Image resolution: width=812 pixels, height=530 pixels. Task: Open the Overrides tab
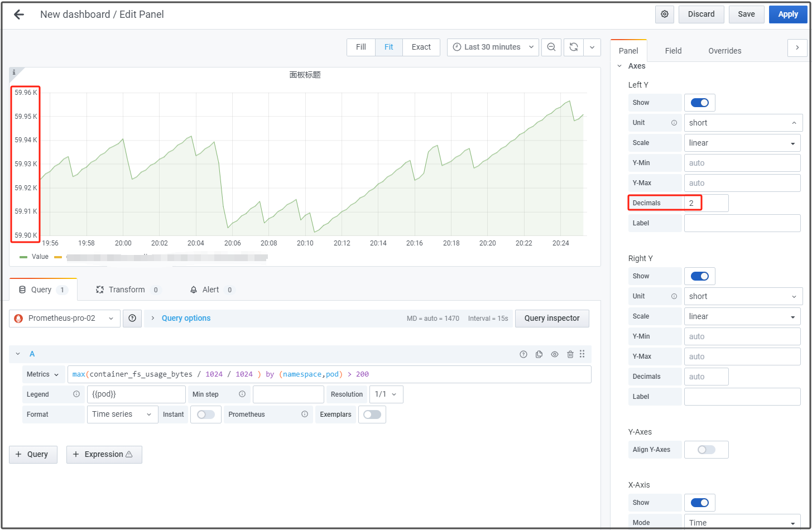(724, 51)
